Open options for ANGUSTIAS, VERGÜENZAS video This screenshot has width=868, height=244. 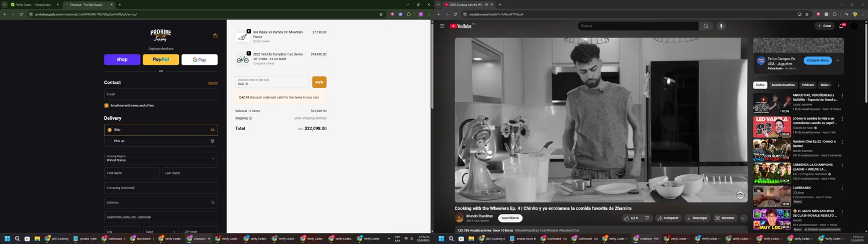(842, 96)
